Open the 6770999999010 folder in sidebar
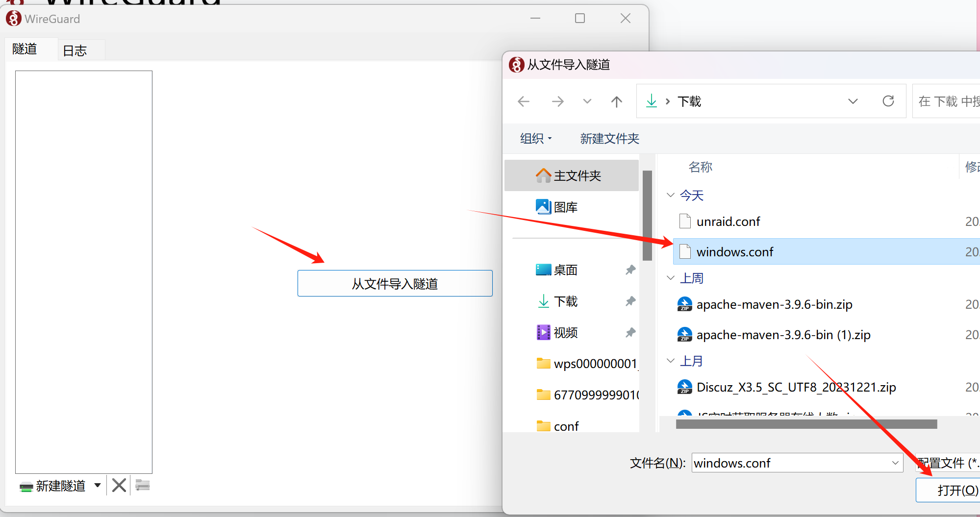Viewport: 980px width, 517px height. point(572,394)
